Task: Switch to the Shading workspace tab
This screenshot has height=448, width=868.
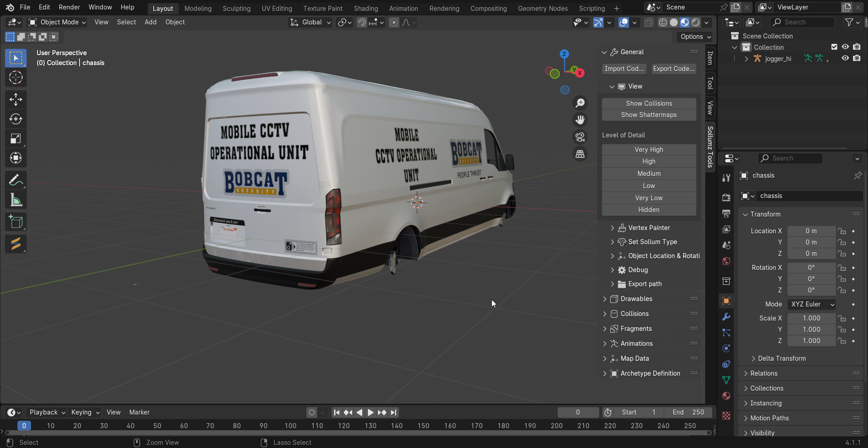Action: (x=365, y=8)
